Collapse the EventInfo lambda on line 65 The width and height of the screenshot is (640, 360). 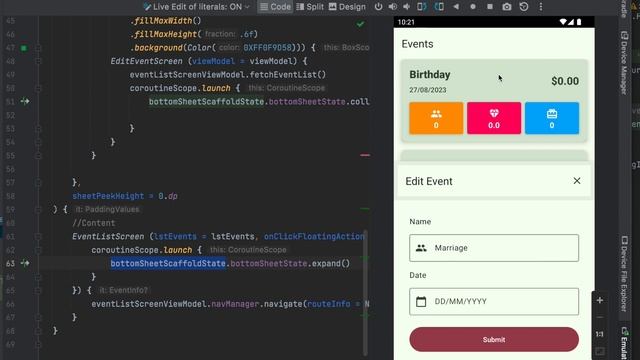38,290
